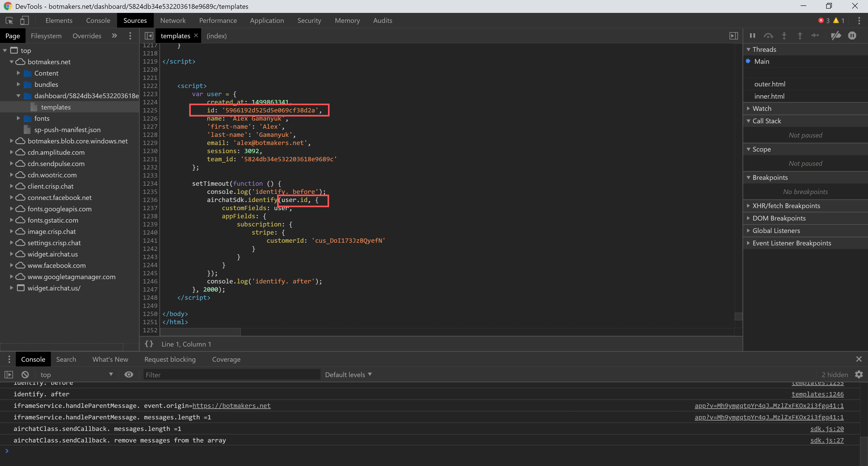
Task: Show more navigator tabs with chevron
Action: 115,36
